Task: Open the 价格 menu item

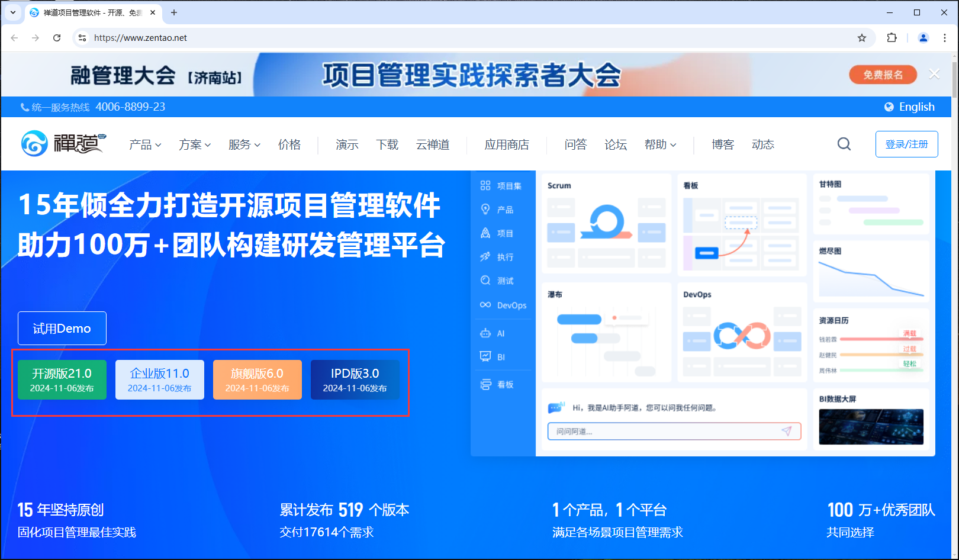Action: 289,144
